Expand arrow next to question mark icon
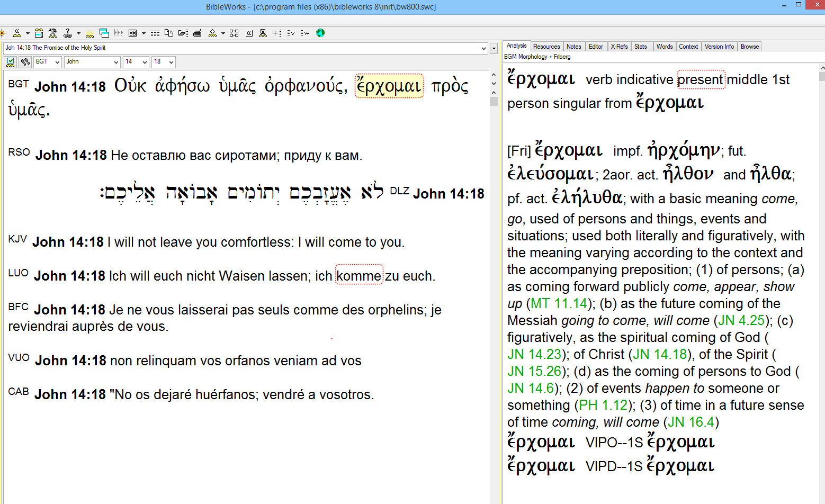 [x=78, y=33]
